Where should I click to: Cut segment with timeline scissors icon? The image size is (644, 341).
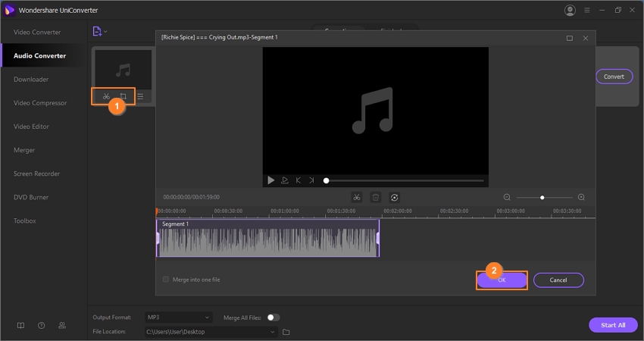pos(357,198)
